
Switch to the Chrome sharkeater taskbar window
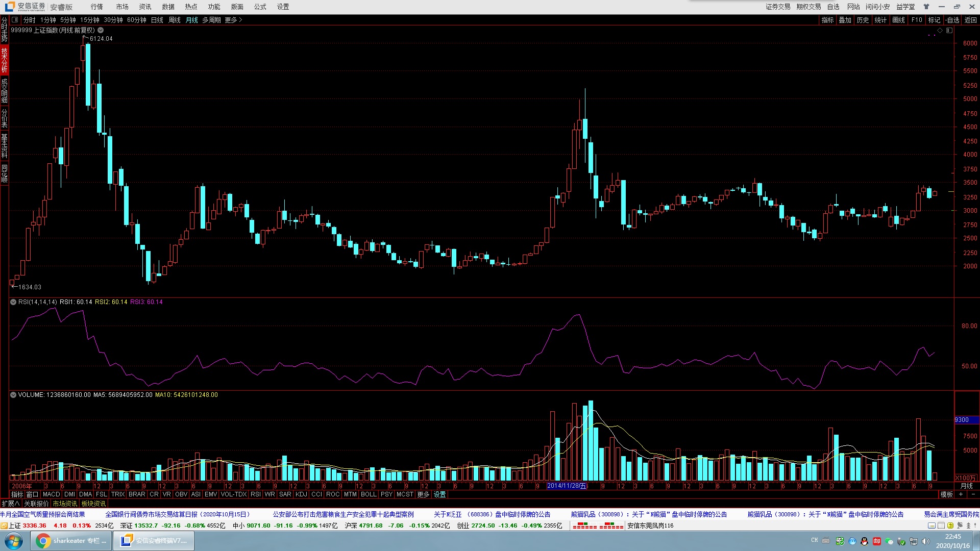pyautogui.click(x=70, y=541)
